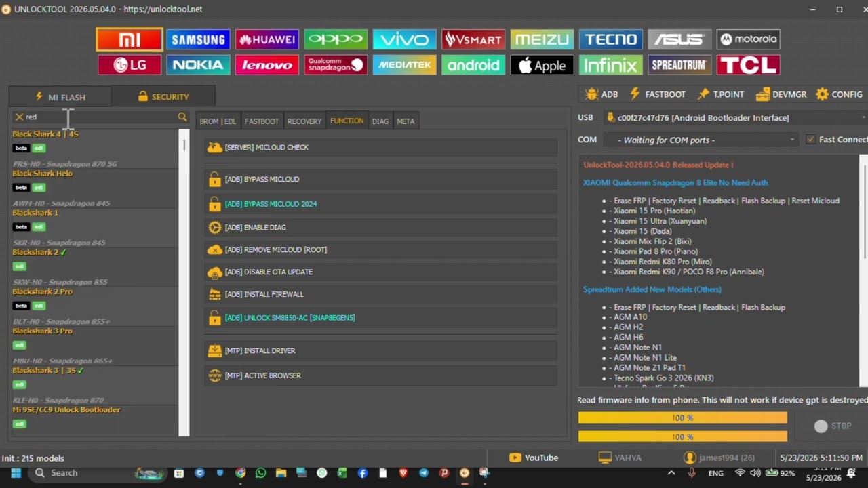Choose the Infinix brand tile
Screen dimensions: 868x488
[611, 65]
